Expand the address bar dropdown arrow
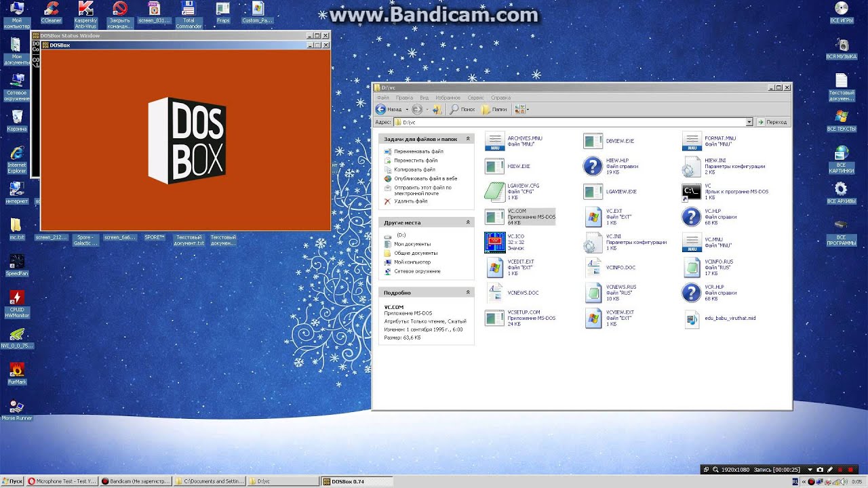The width and height of the screenshot is (868, 488). tap(749, 122)
